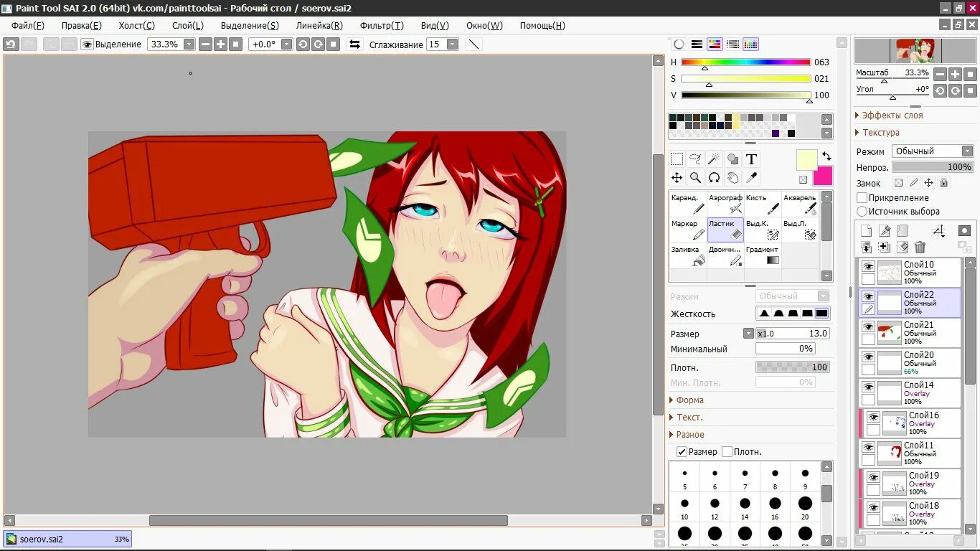Hide layer Слой22
The width and height of the screenshot is (980, 551).
(x=868, y=296)
